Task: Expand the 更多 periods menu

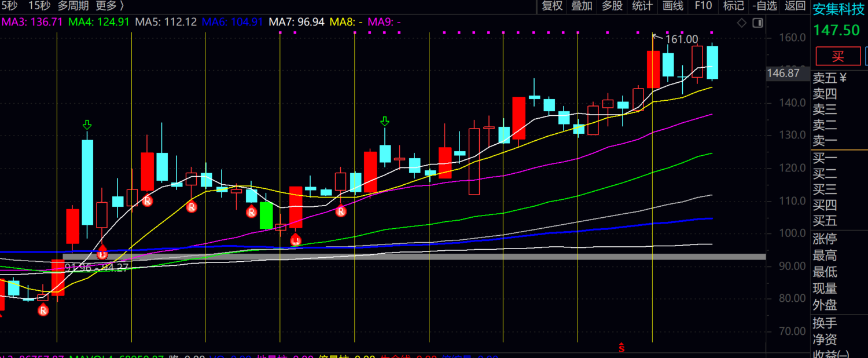Action: [110, 6]
